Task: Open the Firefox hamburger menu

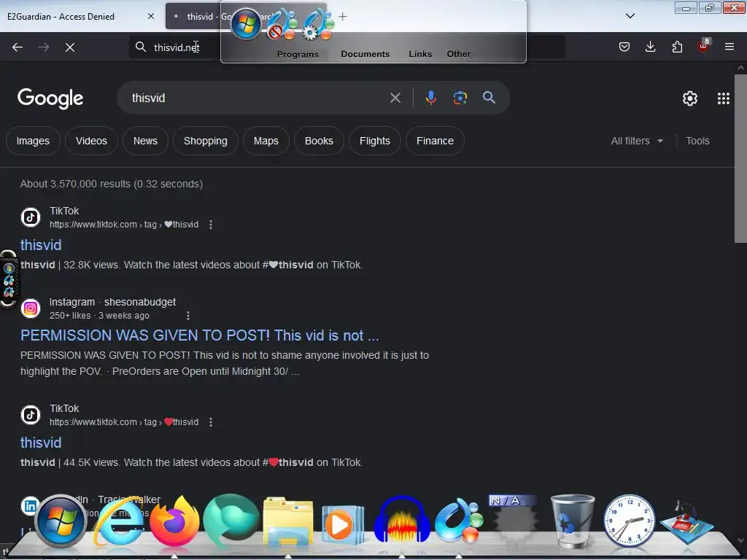Action: tap(729, 47)
